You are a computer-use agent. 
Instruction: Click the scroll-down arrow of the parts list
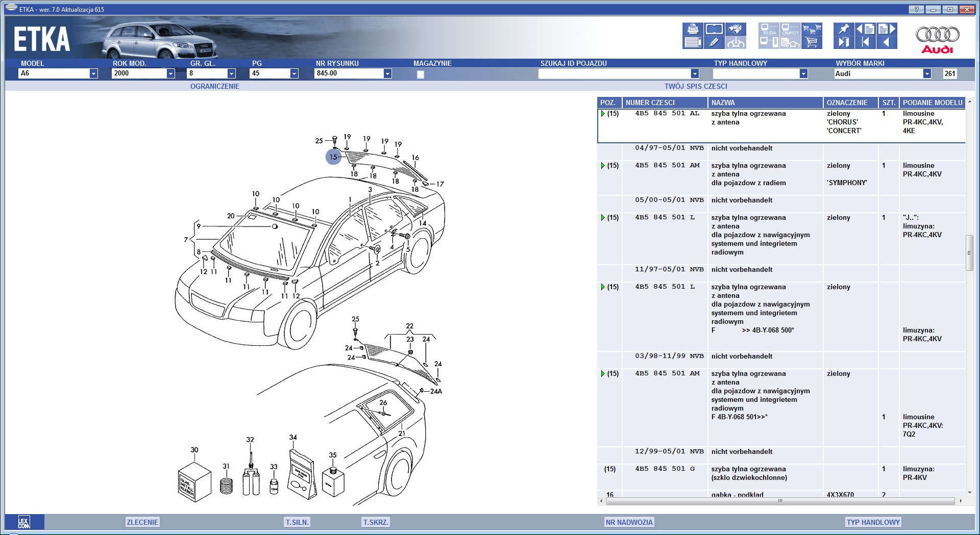(x=969, y=492)
